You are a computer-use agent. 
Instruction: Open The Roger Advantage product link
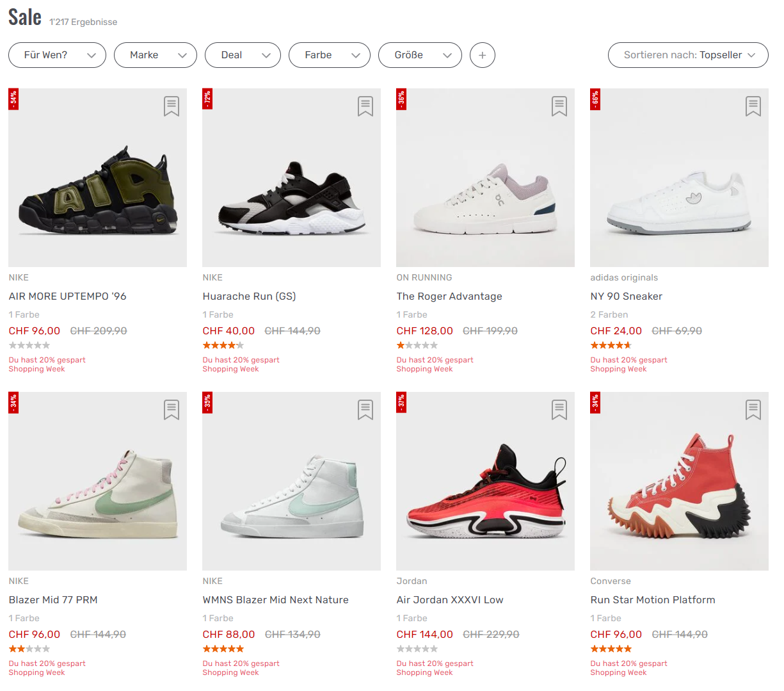pyautogui.click(x=449, y=297)
